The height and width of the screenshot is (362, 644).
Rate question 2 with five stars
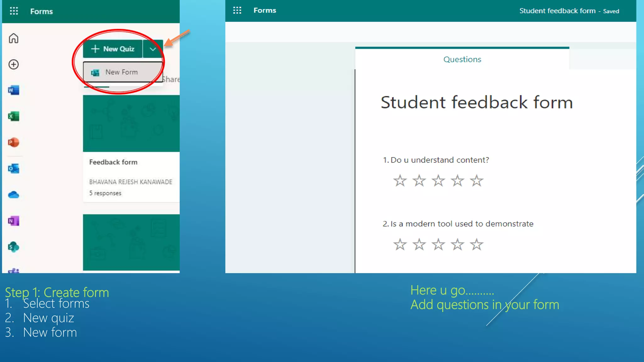tap(477, 244)
